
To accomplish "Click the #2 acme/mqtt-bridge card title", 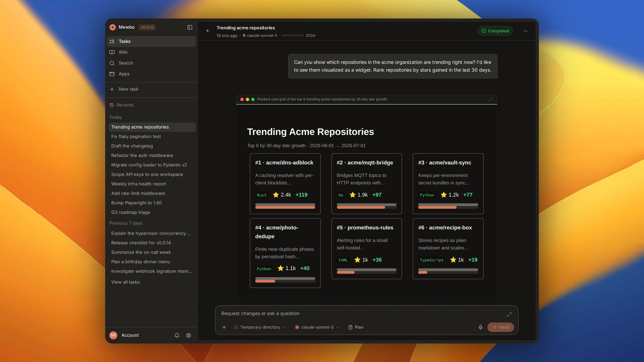I will point(365,163).
